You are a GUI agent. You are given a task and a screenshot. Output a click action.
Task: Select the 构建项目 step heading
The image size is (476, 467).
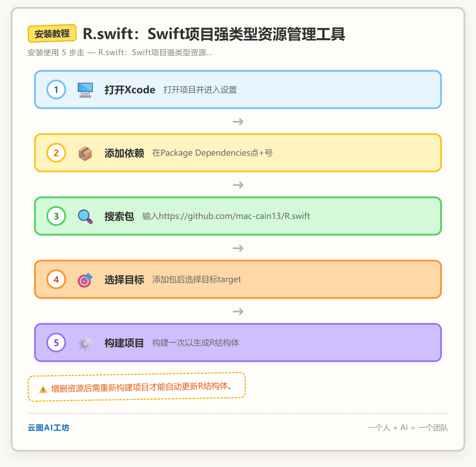pos(124,343)
